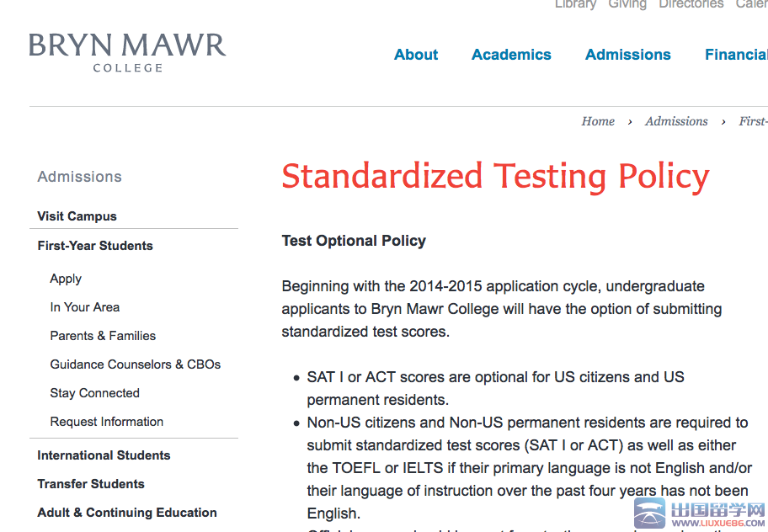Click the Bryn Mawr College logo
This screenshot has width=768, height=532.
(127, 53)
